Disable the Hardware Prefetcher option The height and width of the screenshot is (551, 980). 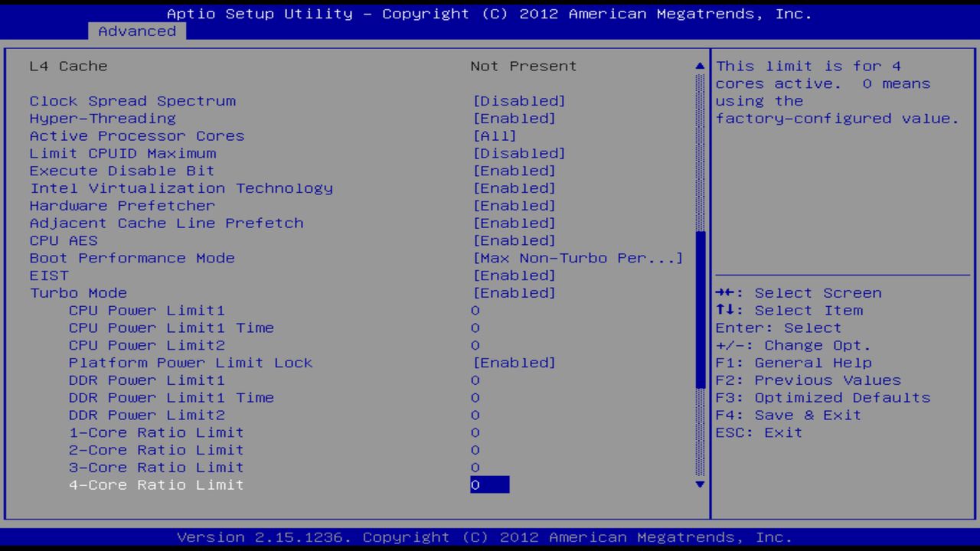click(514, 206)
